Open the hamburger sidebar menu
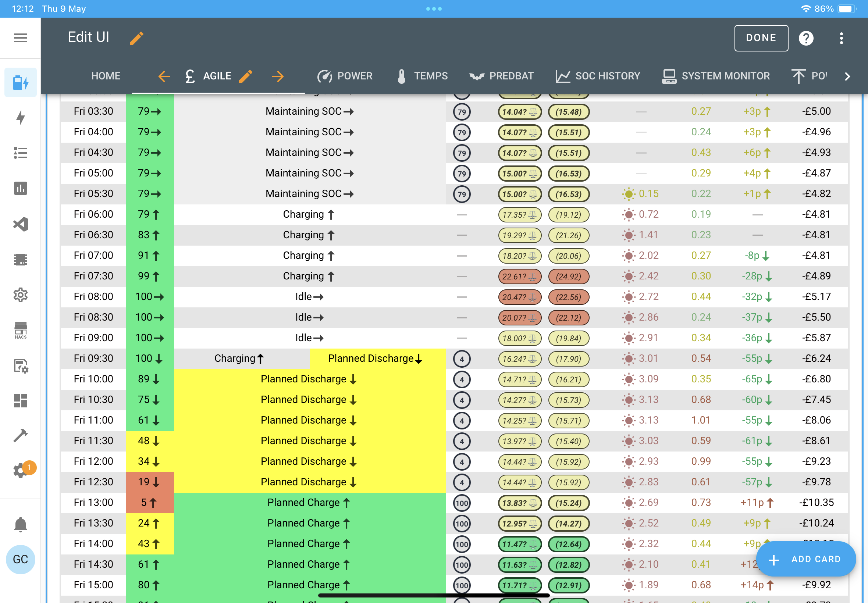Screen dimensions: 868x603 point(20,38)
